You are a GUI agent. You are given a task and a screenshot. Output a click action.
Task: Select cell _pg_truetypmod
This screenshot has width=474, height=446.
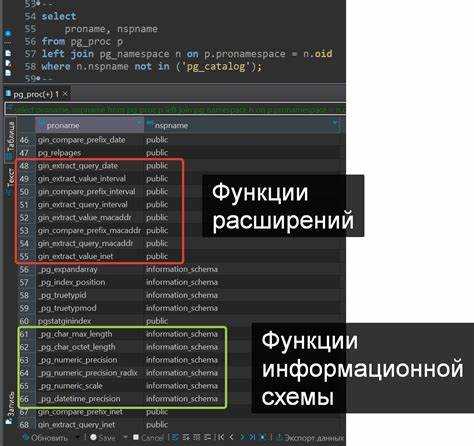coord(67,308)
